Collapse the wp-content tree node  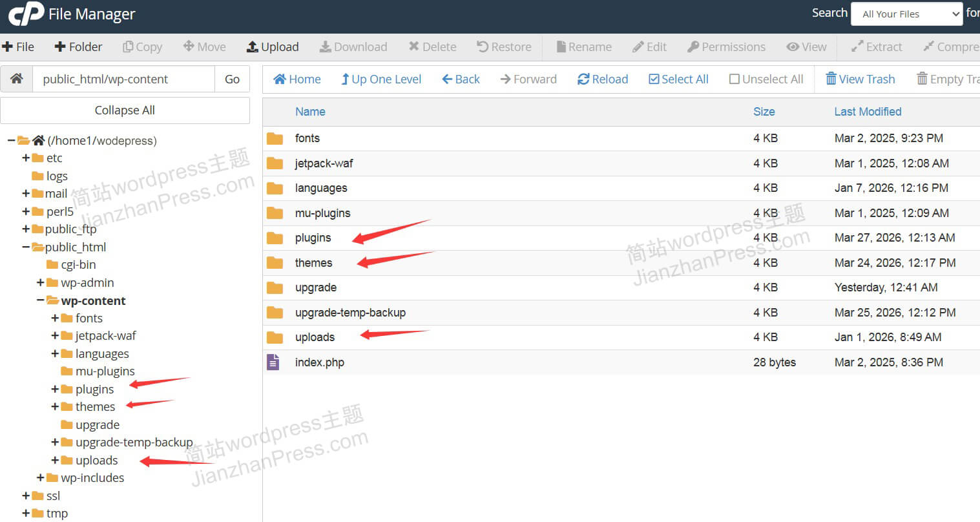pyautogui.click(x=40, y=300)
